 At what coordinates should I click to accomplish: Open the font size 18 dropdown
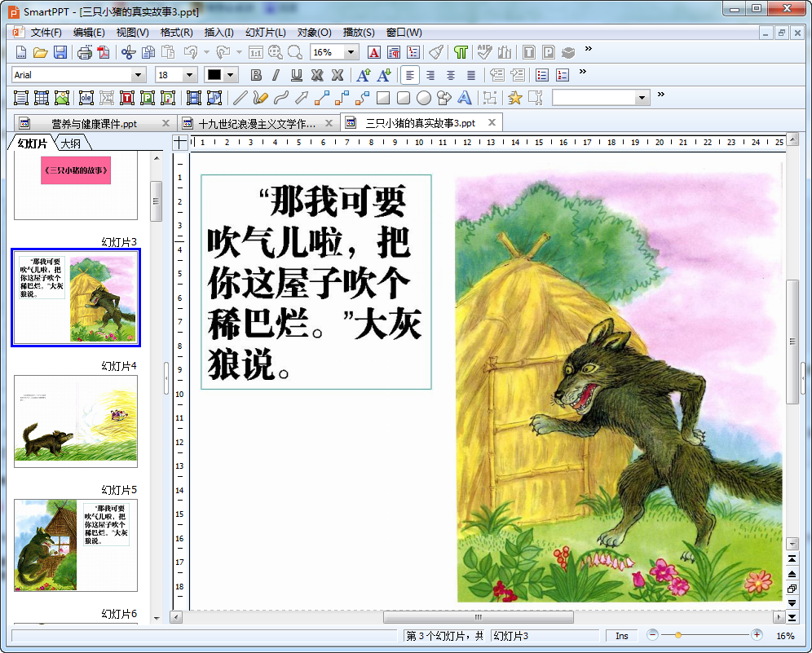click(189, 75)
